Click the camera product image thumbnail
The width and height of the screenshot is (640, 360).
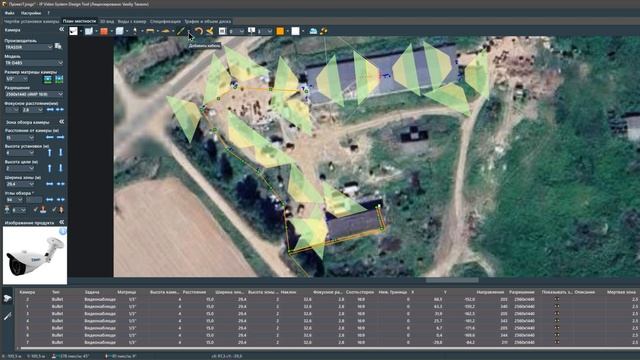[35, 256]
